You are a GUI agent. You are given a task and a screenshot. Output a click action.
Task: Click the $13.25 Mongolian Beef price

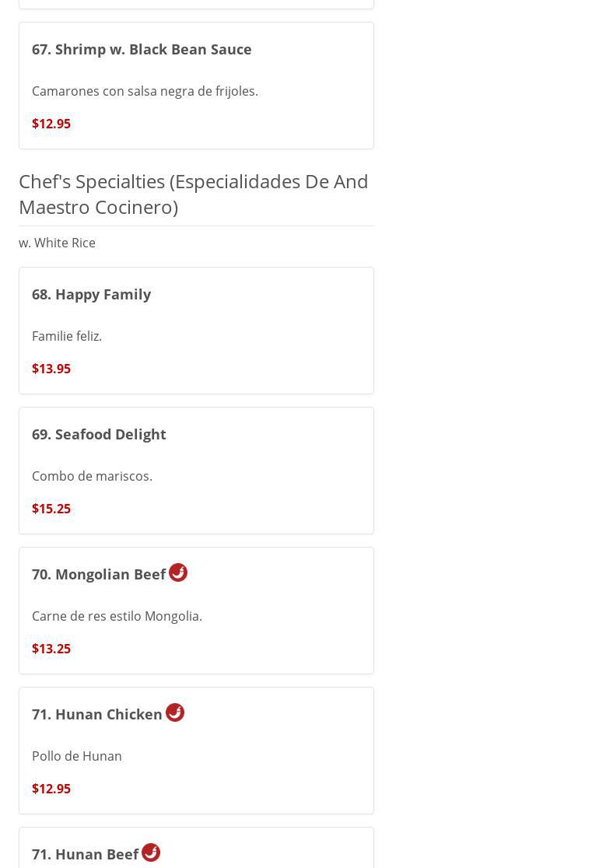coord(51,649)
